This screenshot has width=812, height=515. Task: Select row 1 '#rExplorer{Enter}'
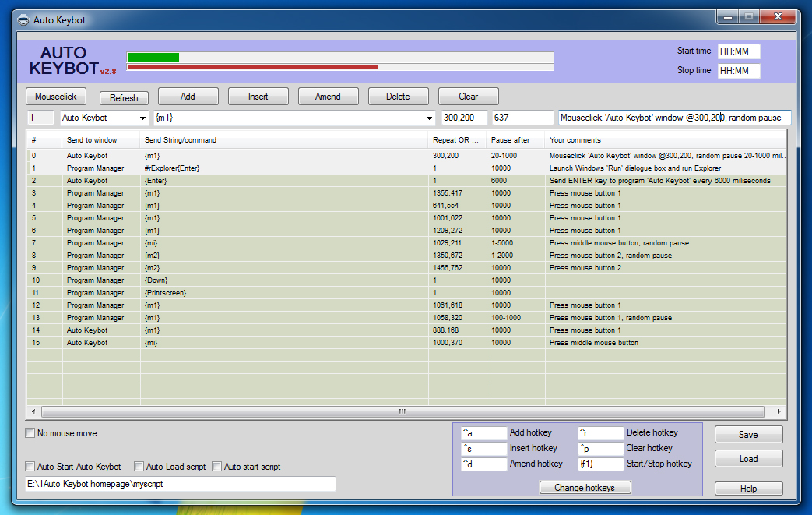tap(406, 168)
